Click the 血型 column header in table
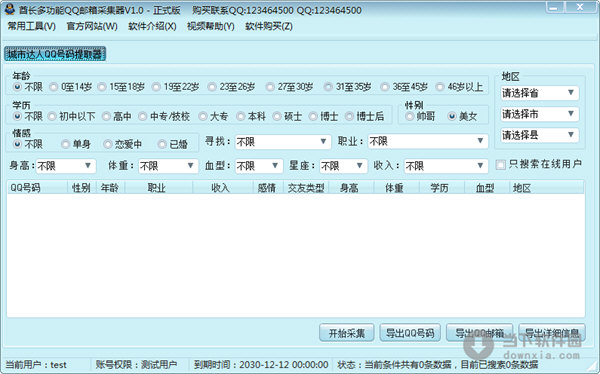This screenshot has height=374, width=600. coord(487,188)
